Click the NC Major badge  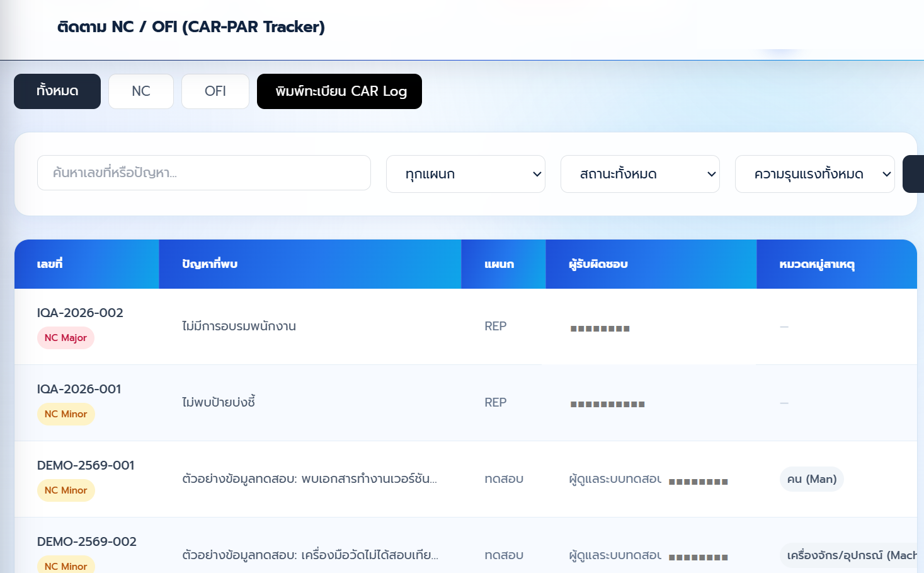point(66,338)
